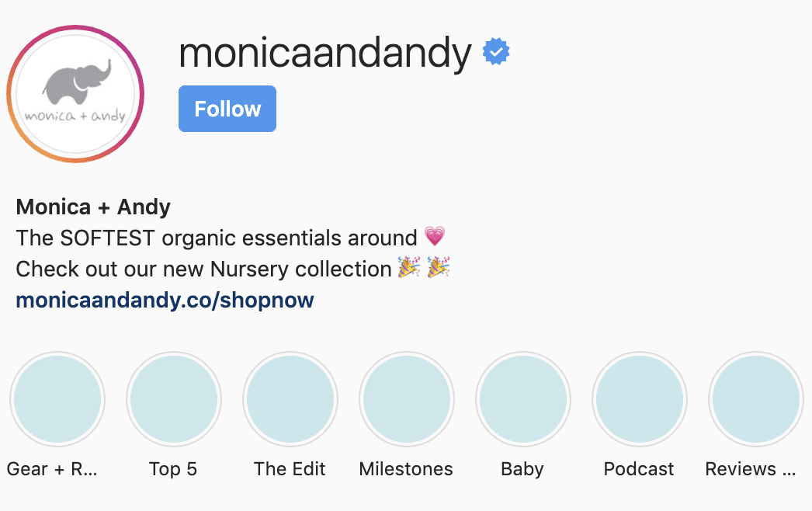Click the Podcast label text
This screenshot has height=511, width=812.
pos(639,469)
